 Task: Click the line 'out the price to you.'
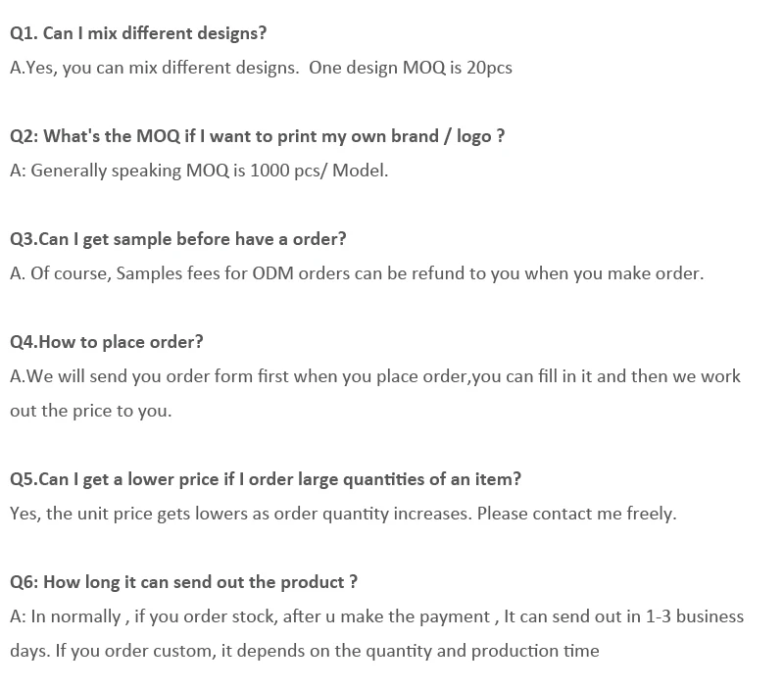click(x=90, y=411)
